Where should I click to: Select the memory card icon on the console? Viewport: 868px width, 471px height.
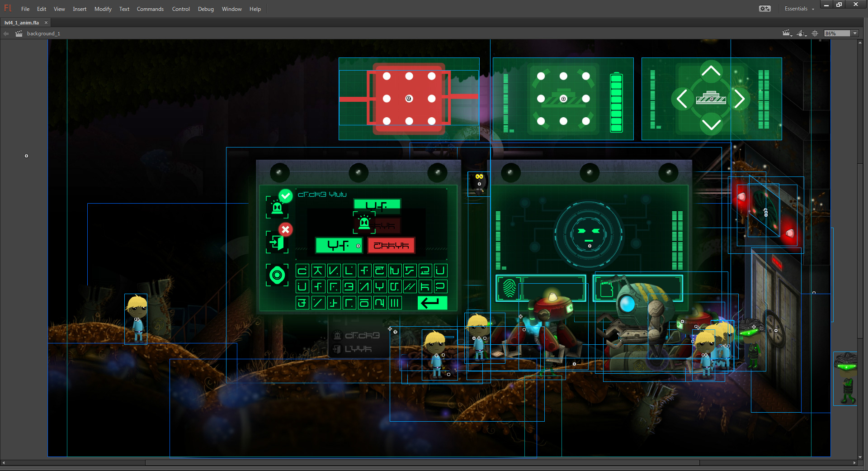[607, 288]
